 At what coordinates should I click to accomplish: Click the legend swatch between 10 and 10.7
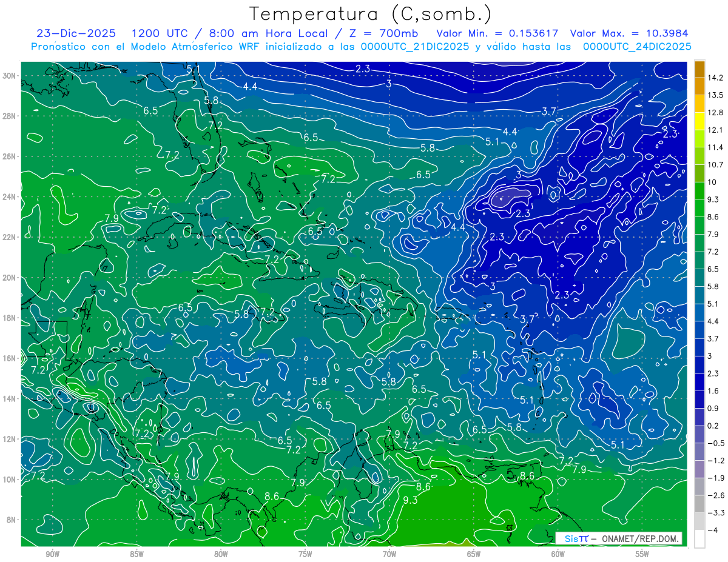click(699, 173)
